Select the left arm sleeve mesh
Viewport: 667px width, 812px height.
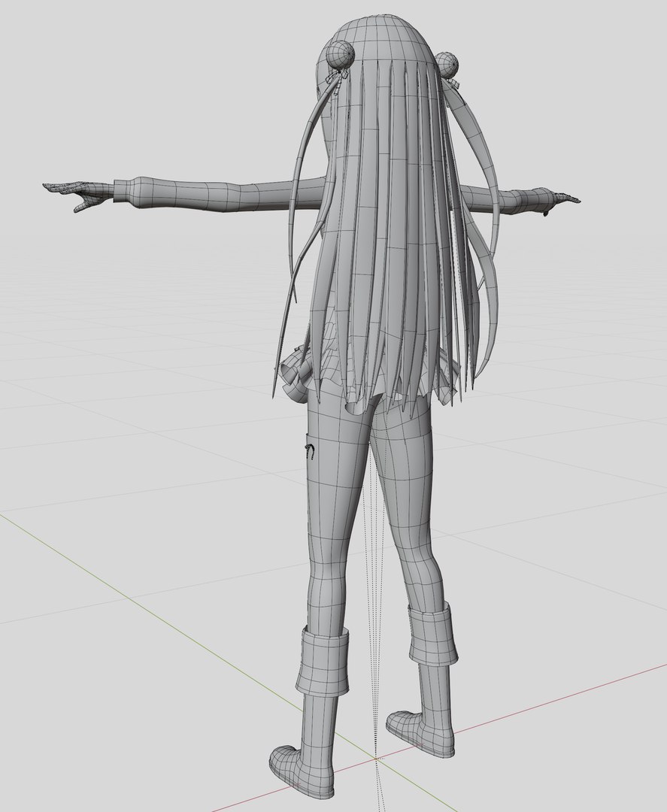pos(220,194)
